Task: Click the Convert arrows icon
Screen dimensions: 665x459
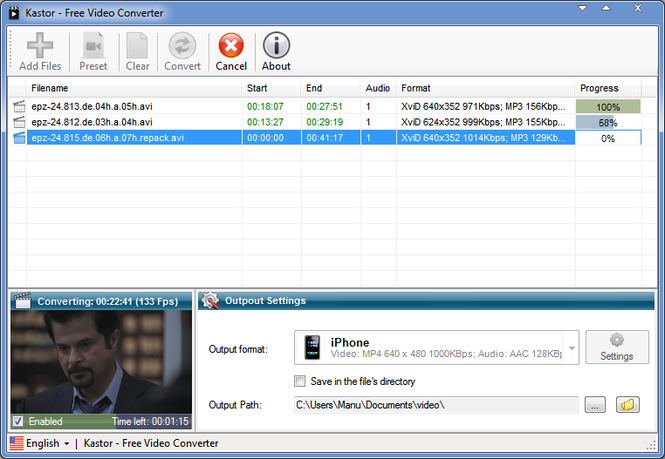Action: [182, 45]
